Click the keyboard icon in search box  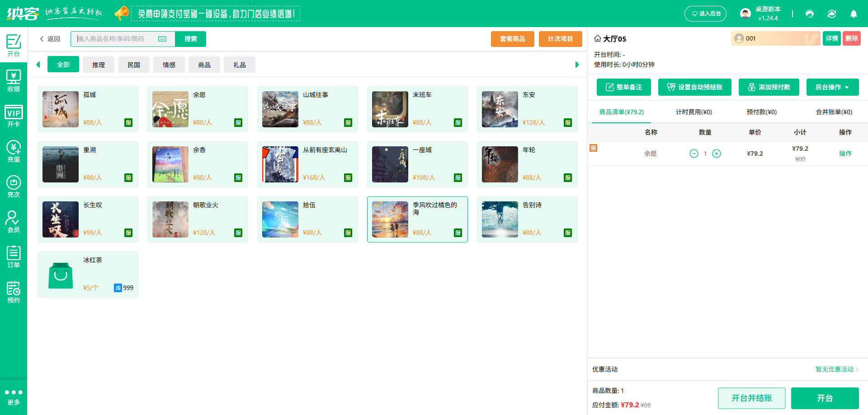[162, 39]
